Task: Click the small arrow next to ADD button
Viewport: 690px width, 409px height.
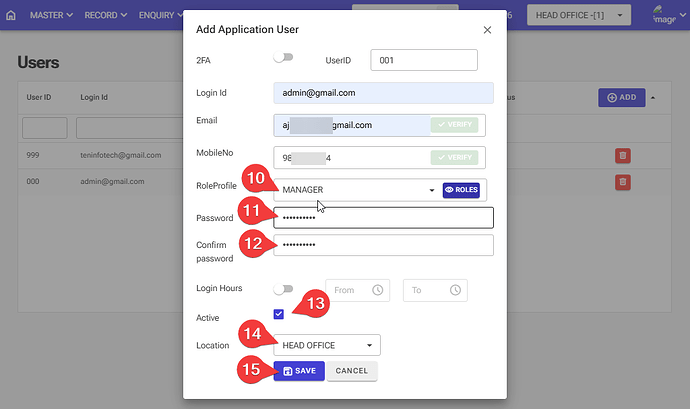Action: pos(654,97)
